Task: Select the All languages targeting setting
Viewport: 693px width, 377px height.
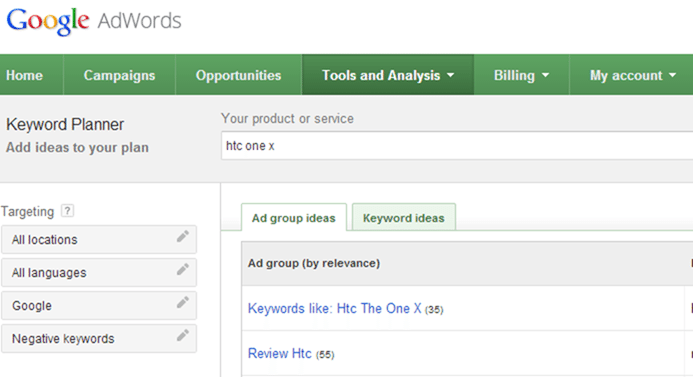Action: point(99,273)
